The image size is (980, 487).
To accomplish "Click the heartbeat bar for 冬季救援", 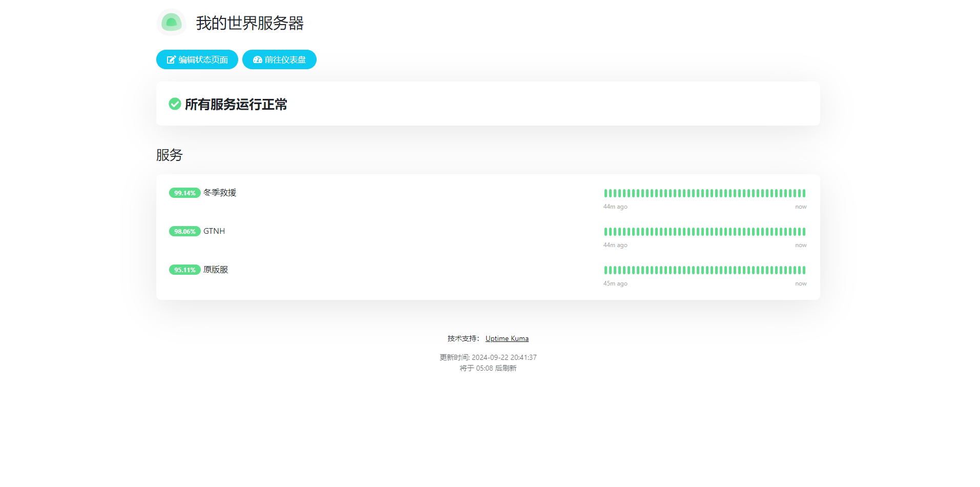I will coord(705,193).
